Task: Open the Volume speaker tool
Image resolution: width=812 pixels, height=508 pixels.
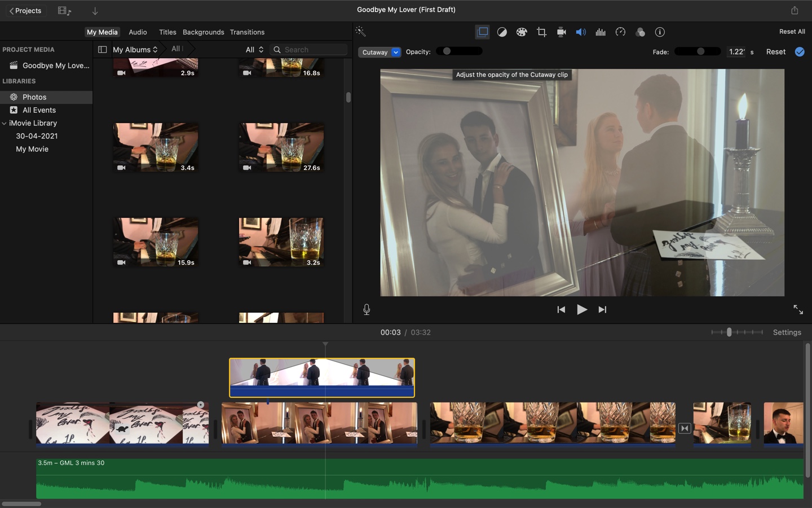Action: point(581,32)
